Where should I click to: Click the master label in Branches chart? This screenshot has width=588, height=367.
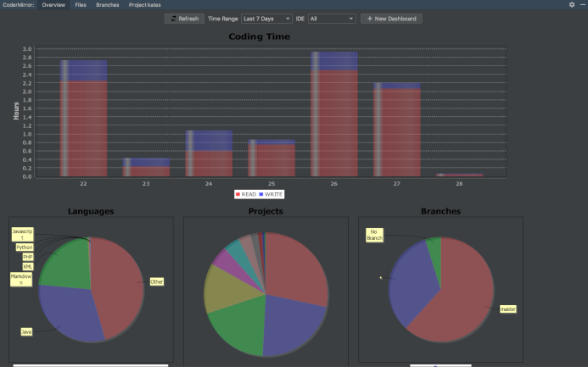(x=508, y=309)
